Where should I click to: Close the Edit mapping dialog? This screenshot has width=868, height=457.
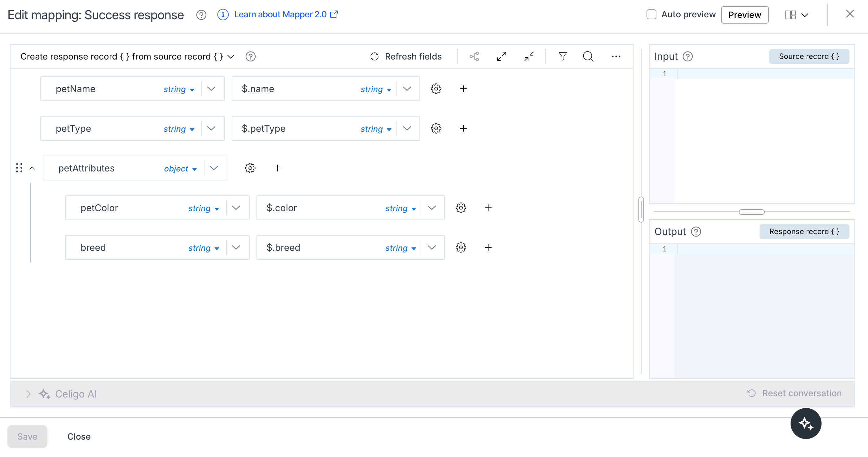[849, 14]
